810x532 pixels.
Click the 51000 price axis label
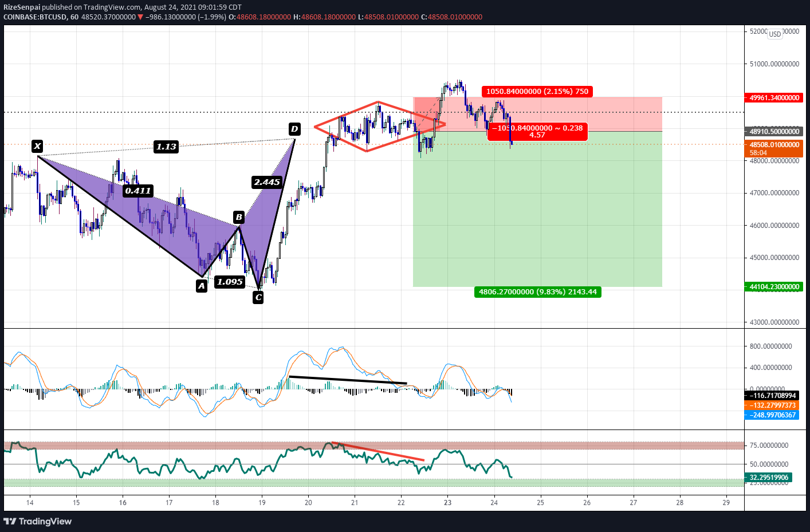pyautogui.click(x=774, y=64)
